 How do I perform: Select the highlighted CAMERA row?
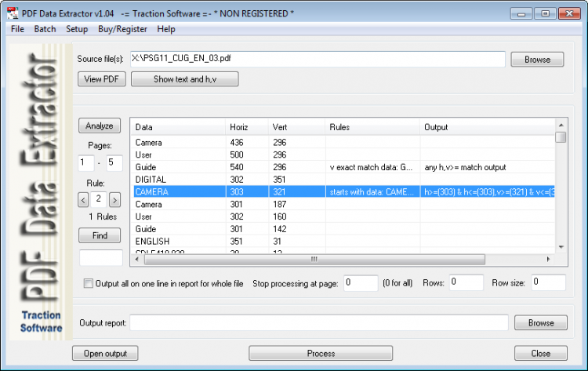click(343, 191)
